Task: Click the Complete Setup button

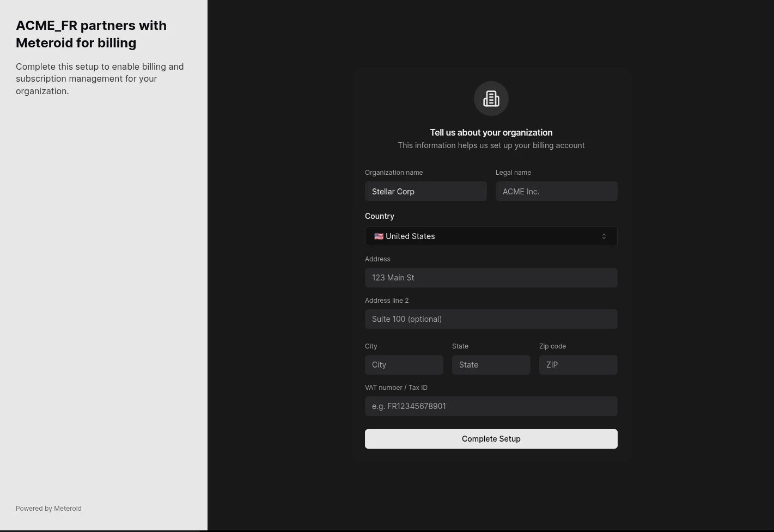Action: 491,439
